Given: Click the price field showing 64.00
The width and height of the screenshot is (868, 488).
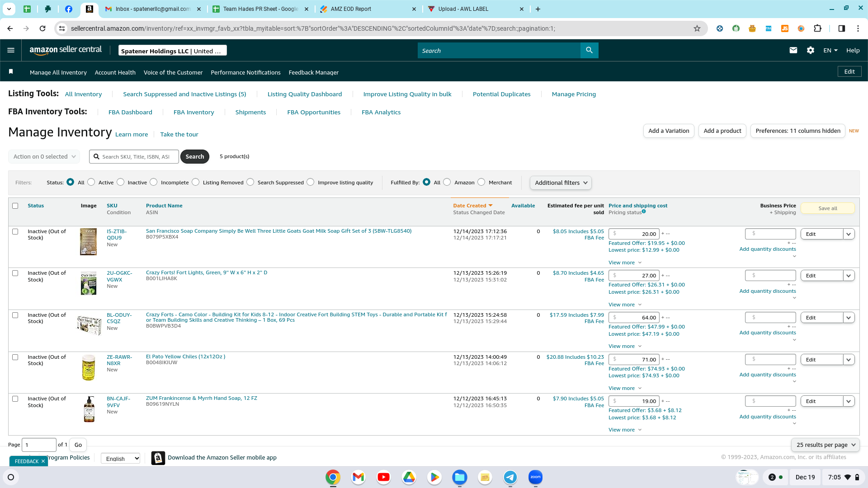Looking at the screenshot, I should (x=634, y=318).
